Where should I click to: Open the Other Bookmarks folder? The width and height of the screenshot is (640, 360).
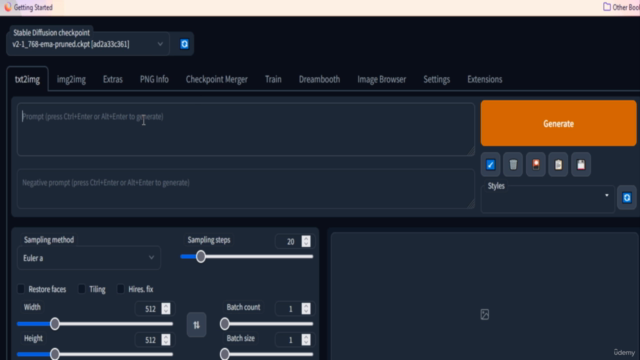(x=621, y=7)
